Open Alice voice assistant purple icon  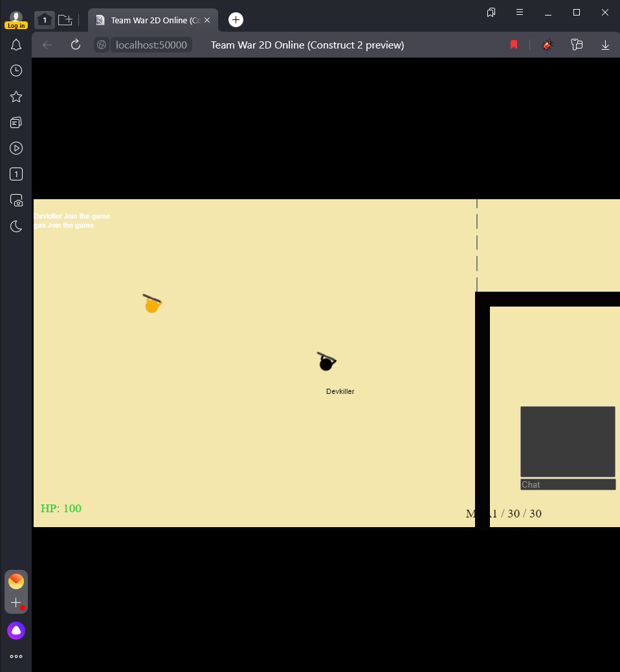pyautogui.click(x=16, y=631)
